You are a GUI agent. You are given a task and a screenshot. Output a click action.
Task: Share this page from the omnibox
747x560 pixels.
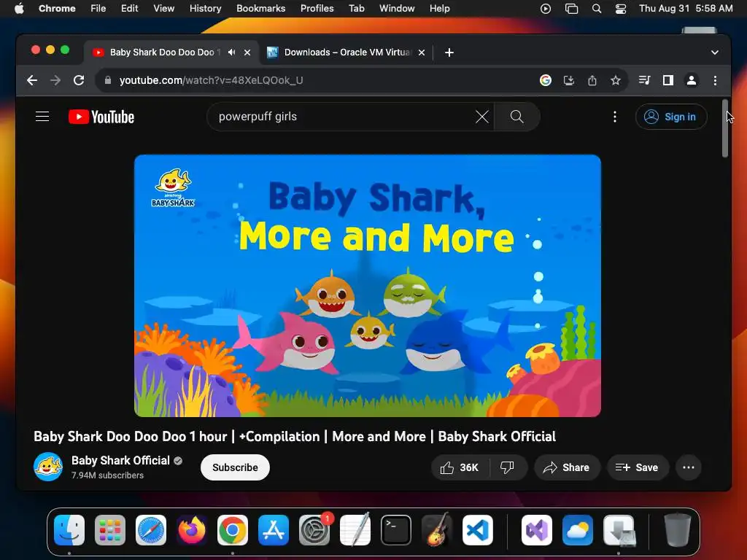tap(592, 80)
